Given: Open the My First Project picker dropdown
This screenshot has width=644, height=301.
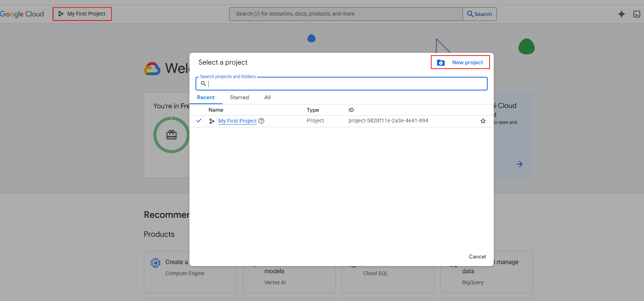Looking at the screenshot, I should (82, 14).
